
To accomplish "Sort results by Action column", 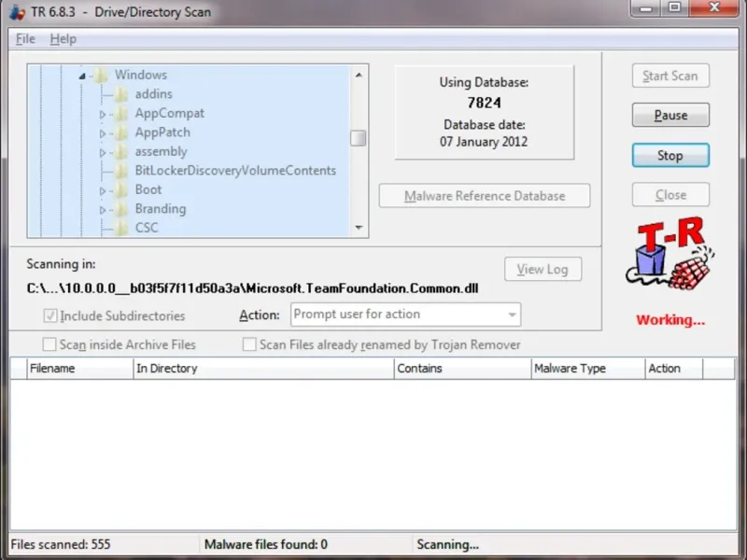I will [x=673, y=369].
